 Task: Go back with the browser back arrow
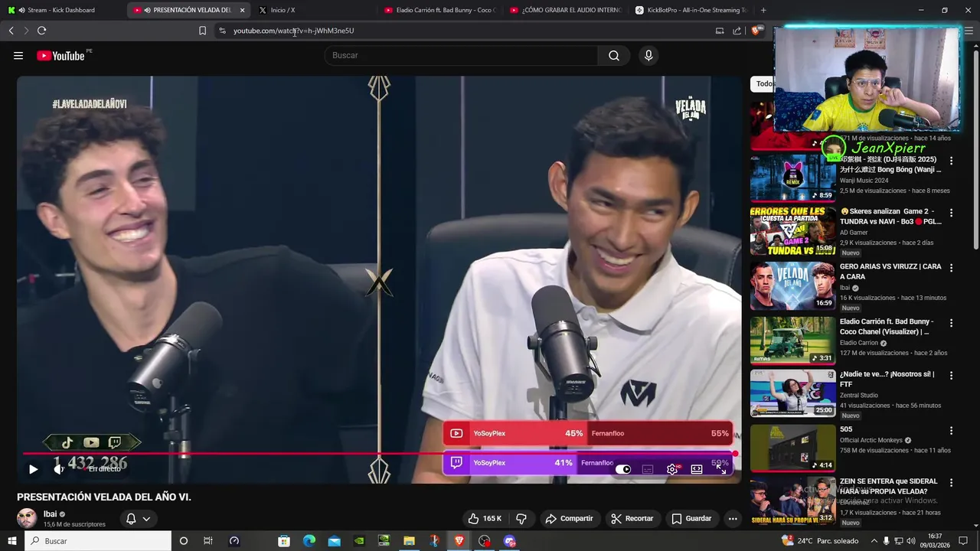(11, 31)
